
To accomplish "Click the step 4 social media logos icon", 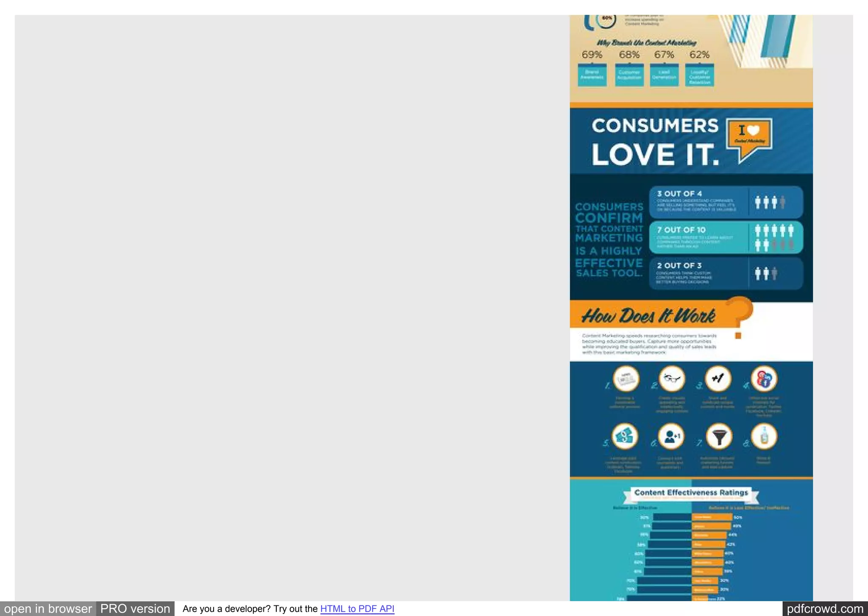I will click(x=764, y=379).
